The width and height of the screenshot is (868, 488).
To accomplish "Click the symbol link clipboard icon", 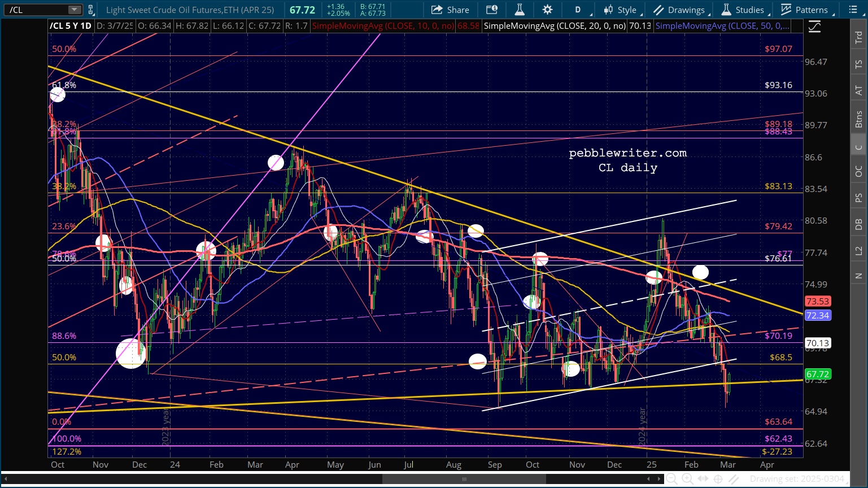I will [91, 10].
